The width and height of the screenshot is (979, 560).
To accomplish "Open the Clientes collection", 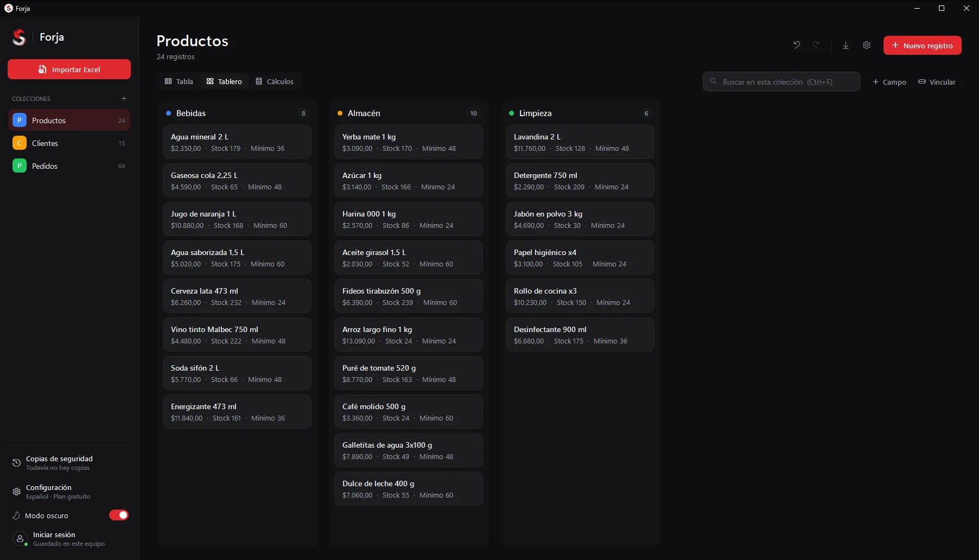I will tap(69, 143).
